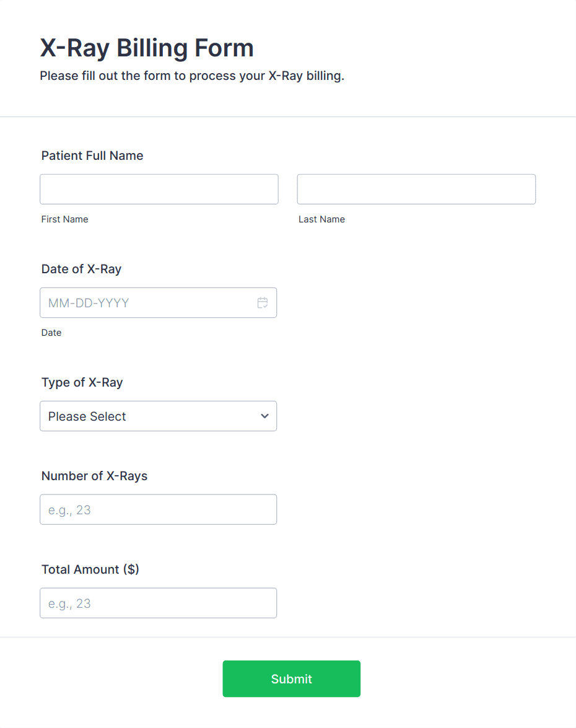Image resolution: width=576 pixels, height=728 pixels.
Task: Submit the billing form
Action: [x=292, y=679]
